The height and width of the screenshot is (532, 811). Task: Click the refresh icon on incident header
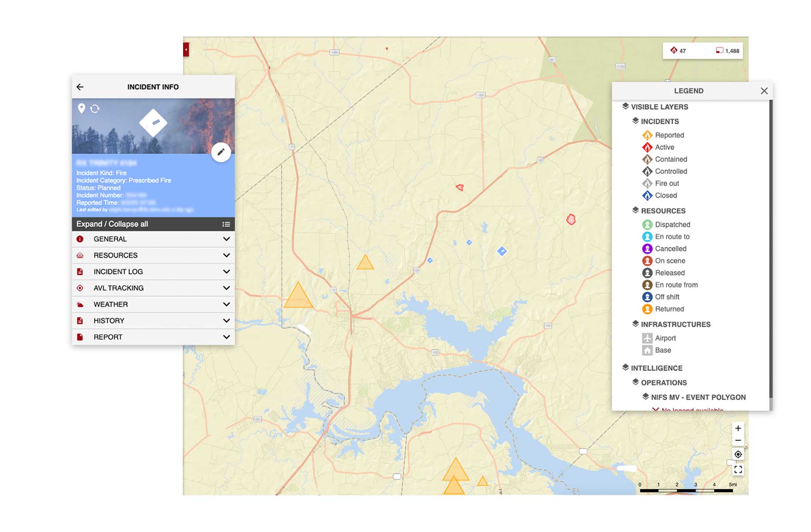coord(95,109)
